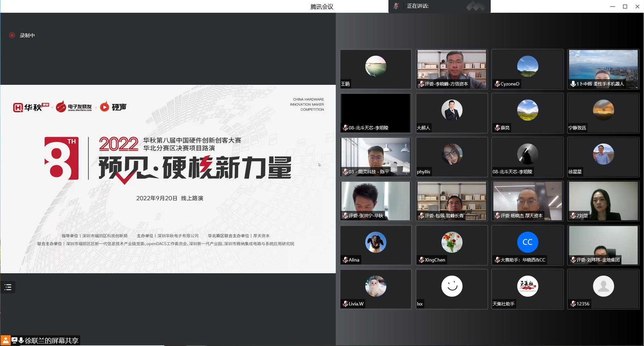Viewport: 644px width, 346px height.
Task: Click the screen share icon beside 徐联兰的屏幕共享
Action: click(x=14, y=340)
